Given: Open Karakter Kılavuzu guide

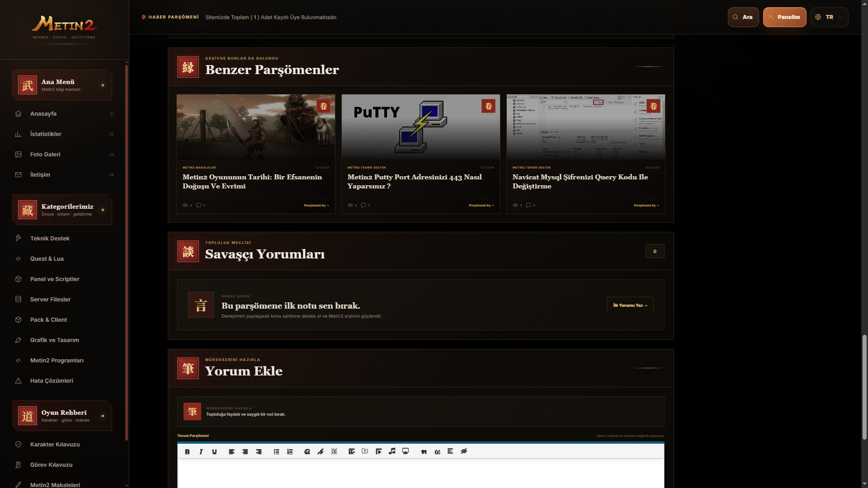Looking at the screenshot, I should 64,445.
